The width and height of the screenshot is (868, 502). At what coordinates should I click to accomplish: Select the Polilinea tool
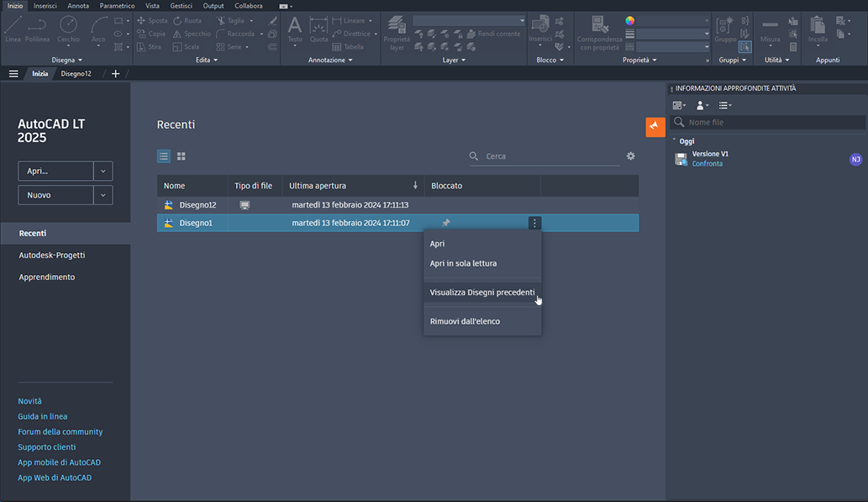37,29
